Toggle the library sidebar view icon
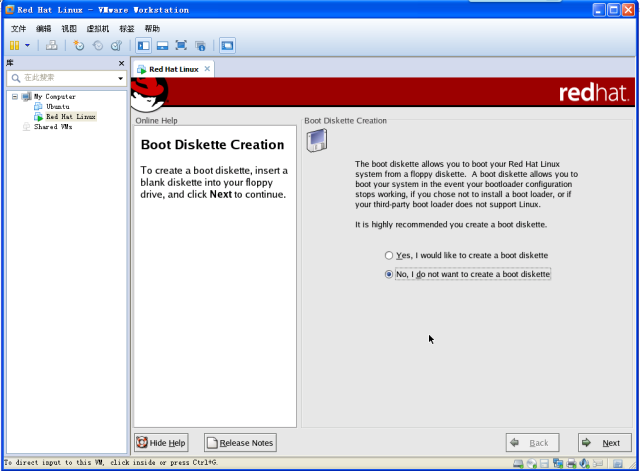640x471 pixels. (x=143, y=45)
